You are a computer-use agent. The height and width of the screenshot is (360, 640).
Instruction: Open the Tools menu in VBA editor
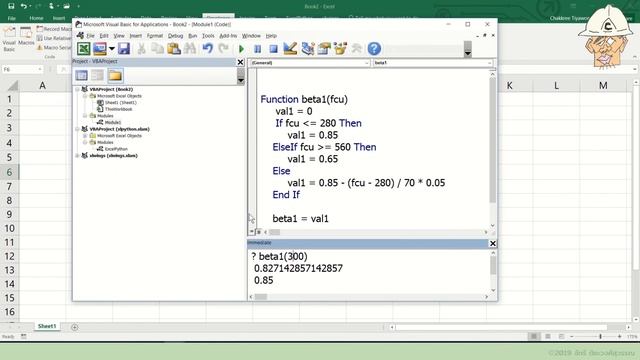[208, 36]
